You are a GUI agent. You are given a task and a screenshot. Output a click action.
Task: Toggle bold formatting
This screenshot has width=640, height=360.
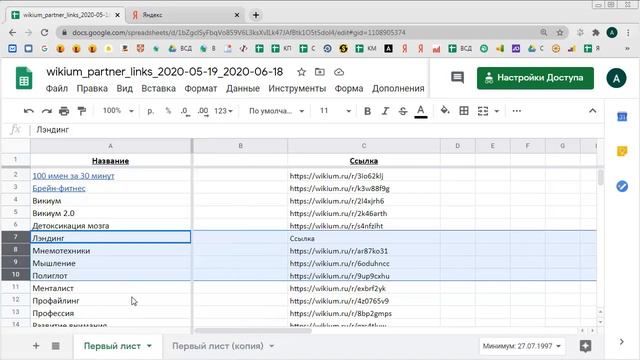[x=367, y=111]
